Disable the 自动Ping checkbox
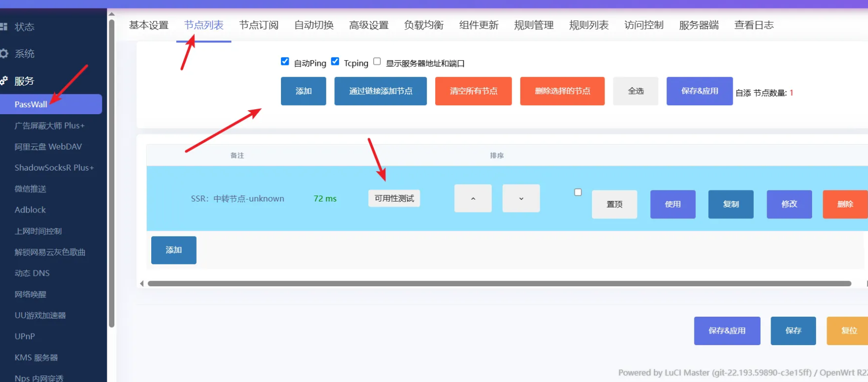The height and width of the screenshot is (382, 868). 285,61
